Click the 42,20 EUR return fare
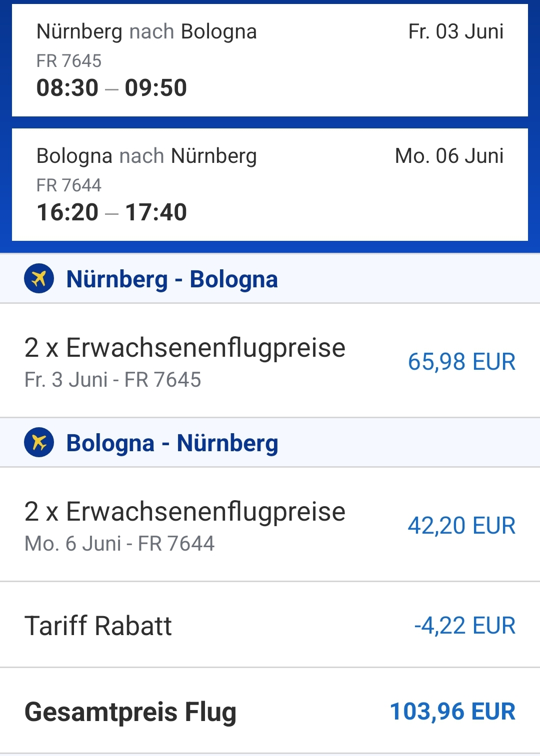540x756 pixels. pyautogui.click(x=461, y=526)
